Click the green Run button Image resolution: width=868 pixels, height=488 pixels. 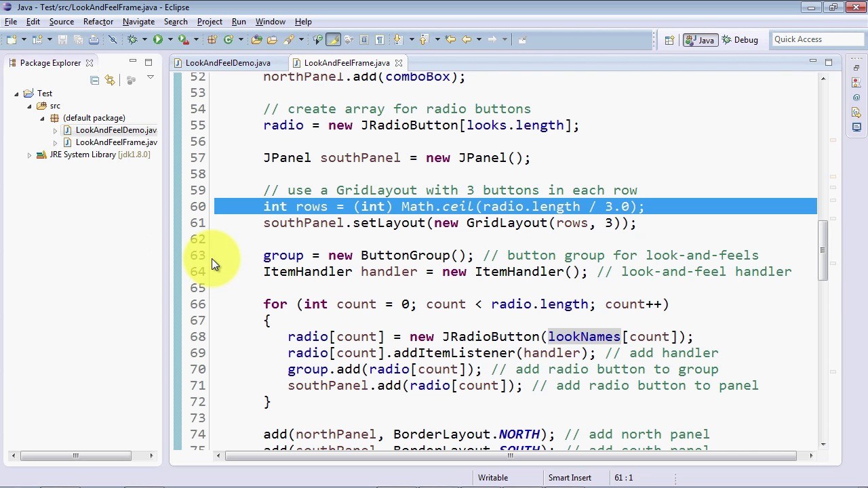click(x=157, y=39)
